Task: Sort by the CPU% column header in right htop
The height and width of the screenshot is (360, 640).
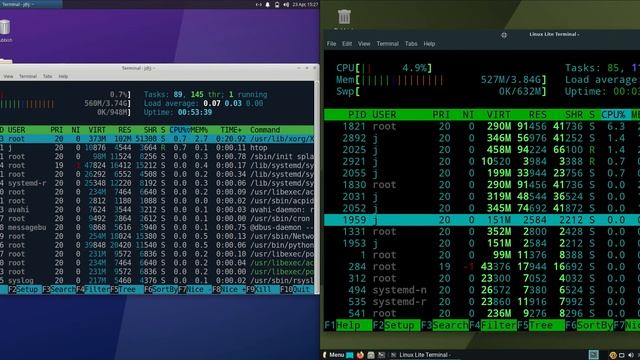Action: (x=613, y=115)
